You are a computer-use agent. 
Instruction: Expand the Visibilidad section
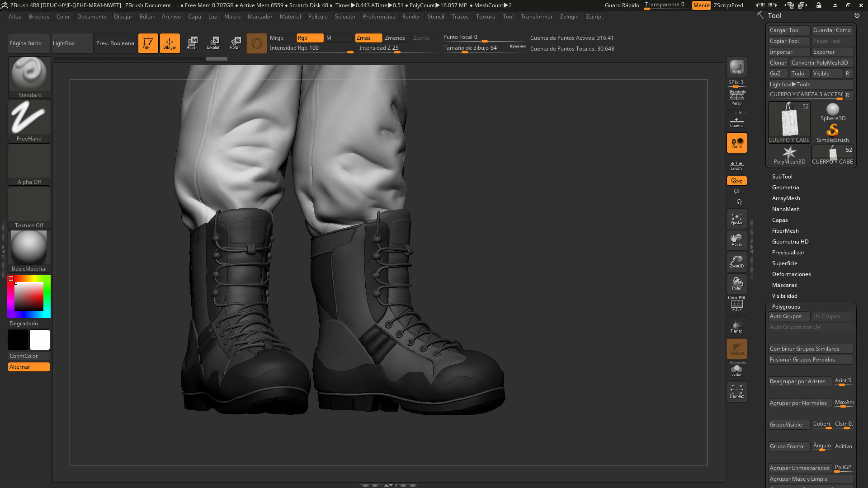pos(784,296)
